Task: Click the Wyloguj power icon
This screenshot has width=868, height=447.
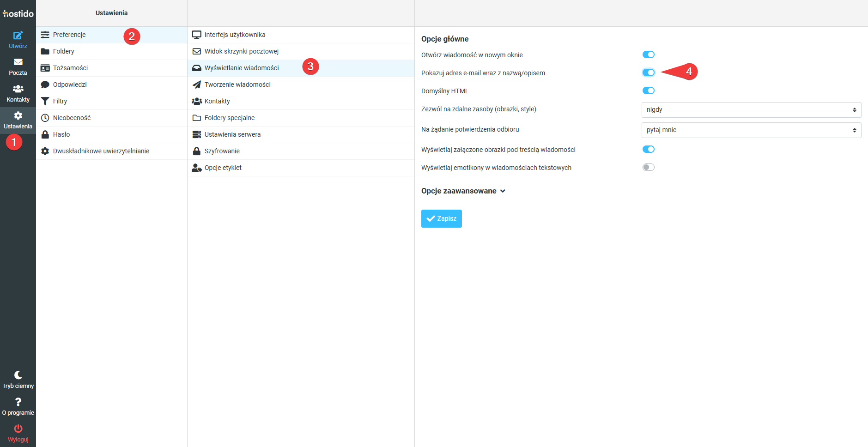Action: (18, 429)
